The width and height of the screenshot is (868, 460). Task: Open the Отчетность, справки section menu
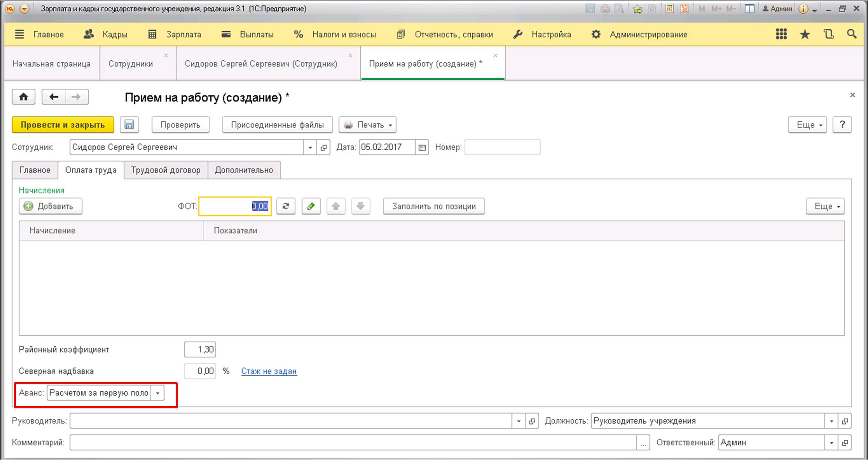445,35
